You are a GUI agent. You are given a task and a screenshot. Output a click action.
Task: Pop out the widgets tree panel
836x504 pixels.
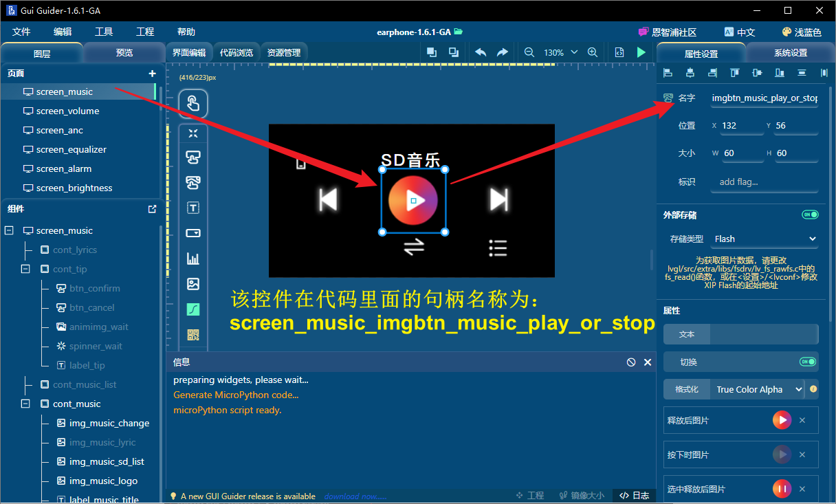(x=153, y=209)
